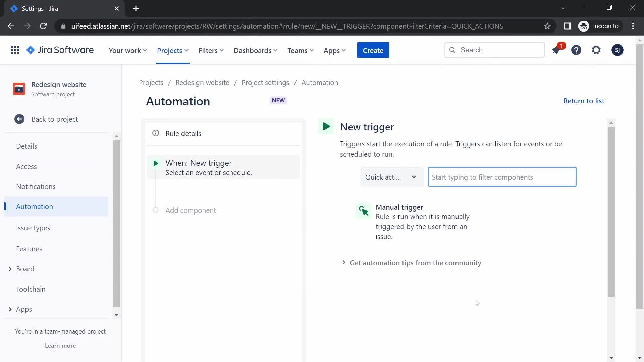Image resolution: width=644 pixels, height=362 pixels.
Task: Click the Back to project arrow icon
Action: 19,118
